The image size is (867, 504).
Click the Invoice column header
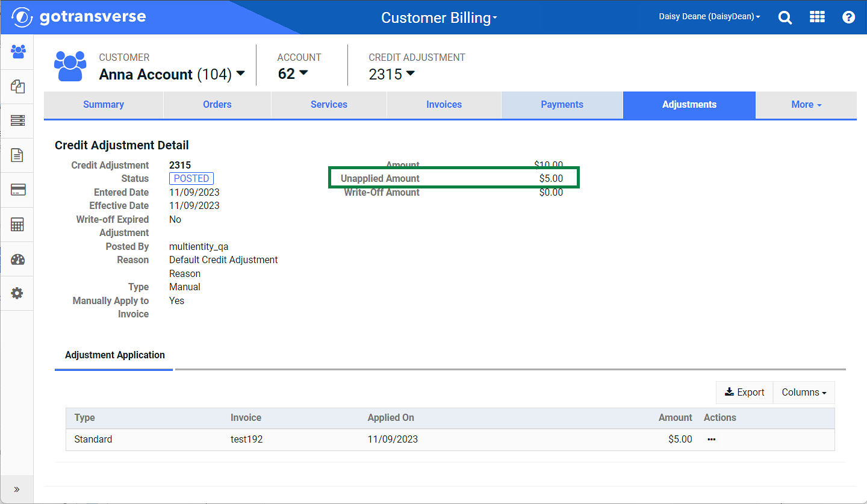point(246,418)
